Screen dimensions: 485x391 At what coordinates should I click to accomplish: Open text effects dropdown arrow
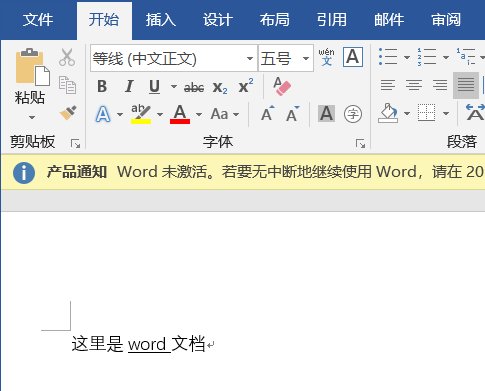[x=120, y=114]
